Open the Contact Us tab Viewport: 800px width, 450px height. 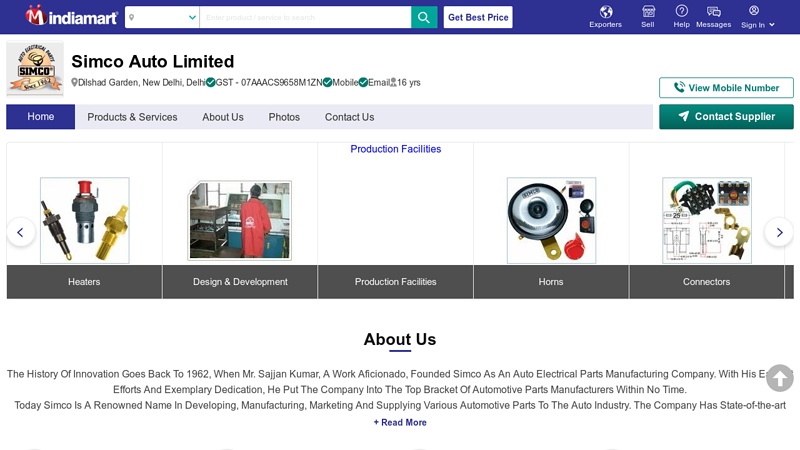click(349, 117)
